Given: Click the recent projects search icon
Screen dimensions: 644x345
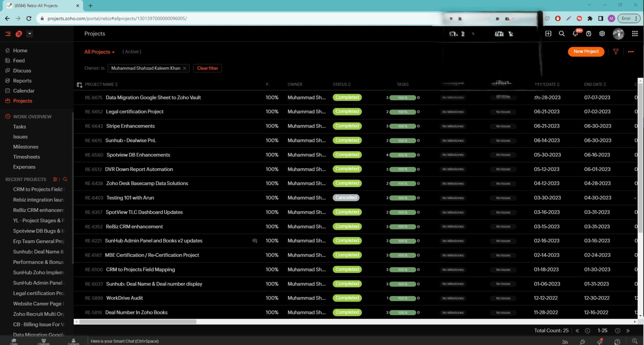Looking at the screenshot, I should click(65, 179).
